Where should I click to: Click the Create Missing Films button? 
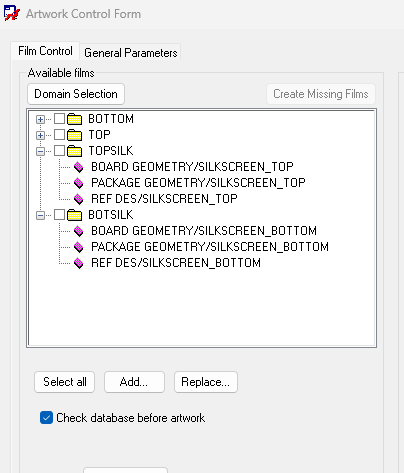[321, 94]
